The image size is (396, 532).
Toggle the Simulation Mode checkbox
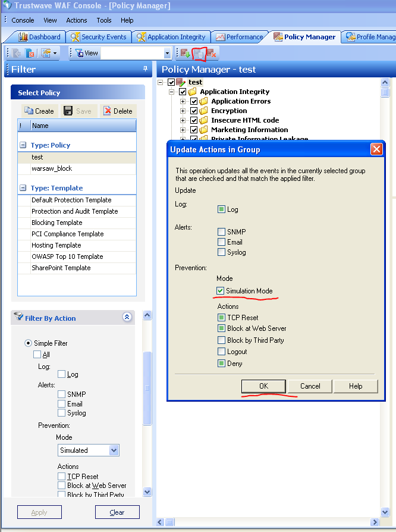pyautogui.click(x=221, y=291)
